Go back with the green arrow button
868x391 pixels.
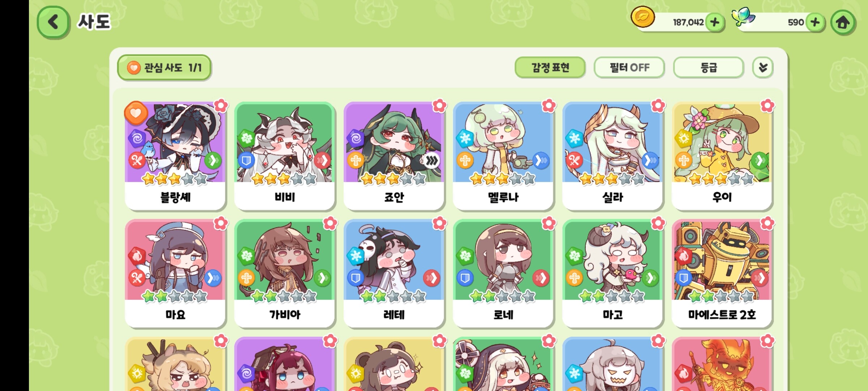click(53, 22)
